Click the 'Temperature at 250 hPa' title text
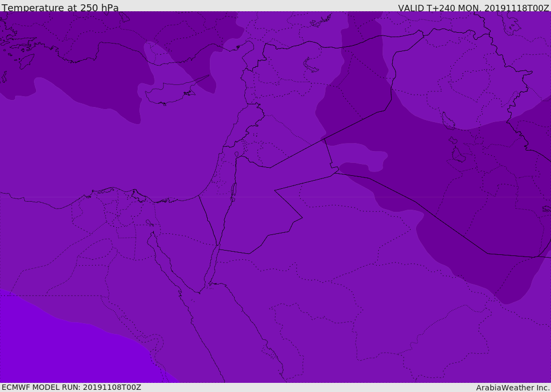Viewport: 551px width, 392px height. pyautogui.click(x=60, y=8)
